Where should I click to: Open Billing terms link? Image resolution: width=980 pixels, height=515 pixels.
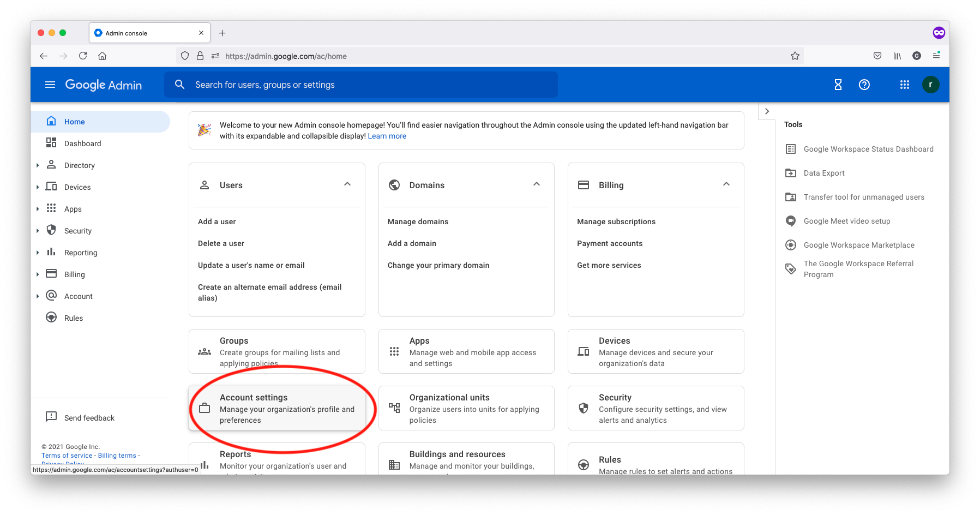[x=117, y=456]
